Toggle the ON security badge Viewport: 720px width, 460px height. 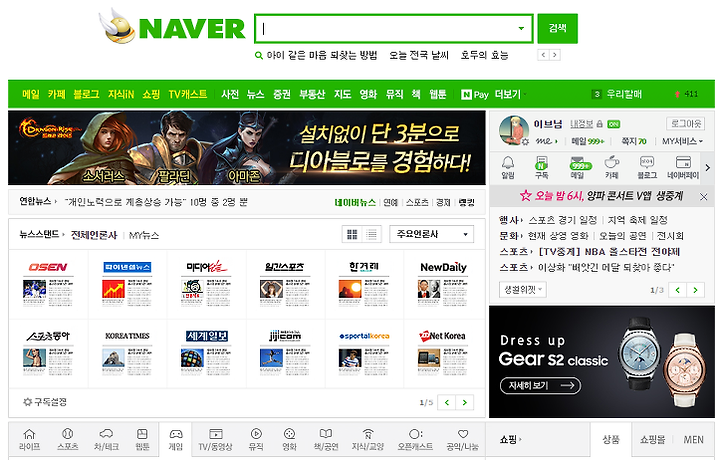coord(613,124)
